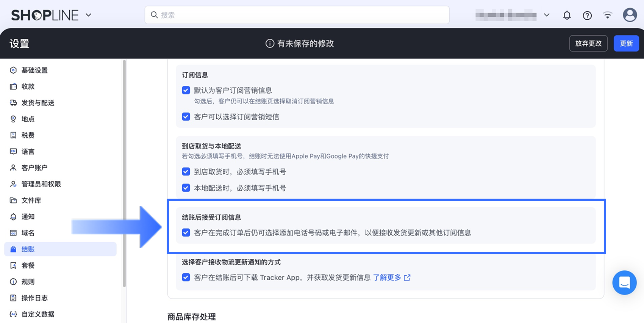Uncheck 客户可以选择订阅营销短信 checkbox
The height and width of the screenshot is (323, 644).
click(x=186, y=117)
